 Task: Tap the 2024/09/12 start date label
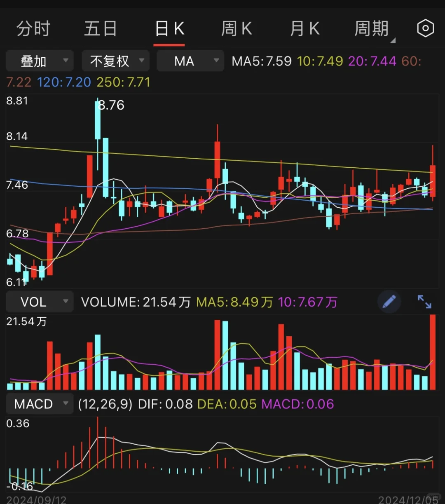tap(37, 500)
